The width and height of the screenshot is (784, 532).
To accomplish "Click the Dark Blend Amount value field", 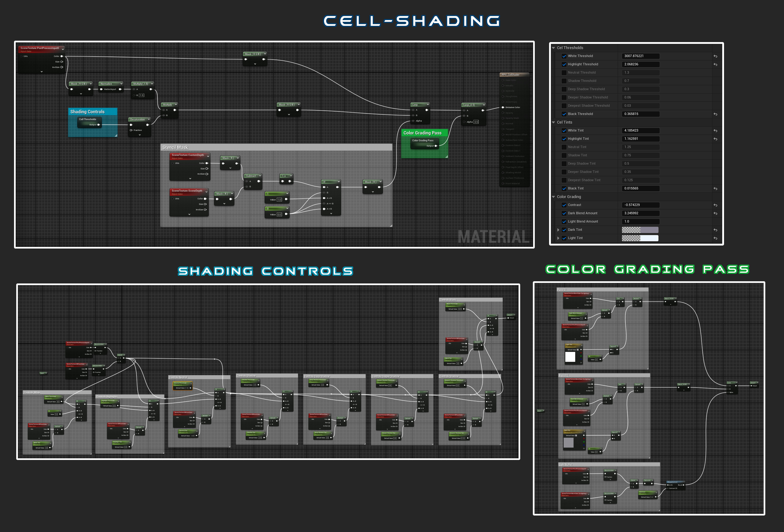I will pos(640,213).
